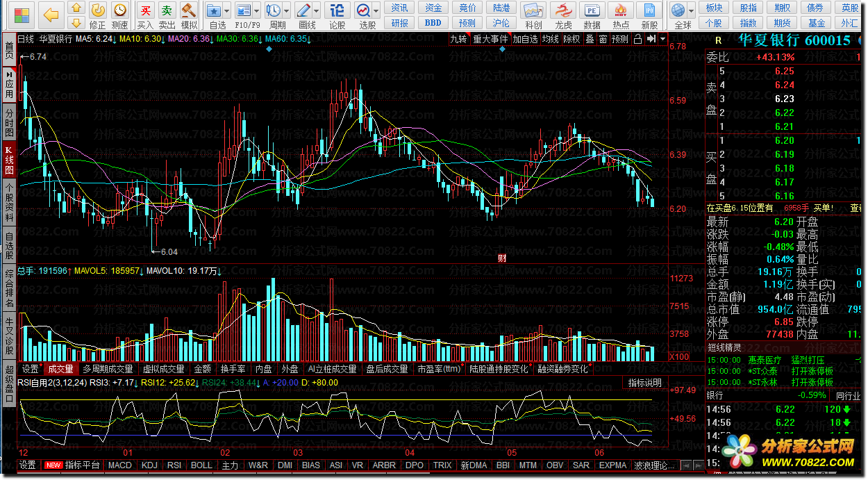
Task: Click the 板块 sector button
Action: coord(714,8)
